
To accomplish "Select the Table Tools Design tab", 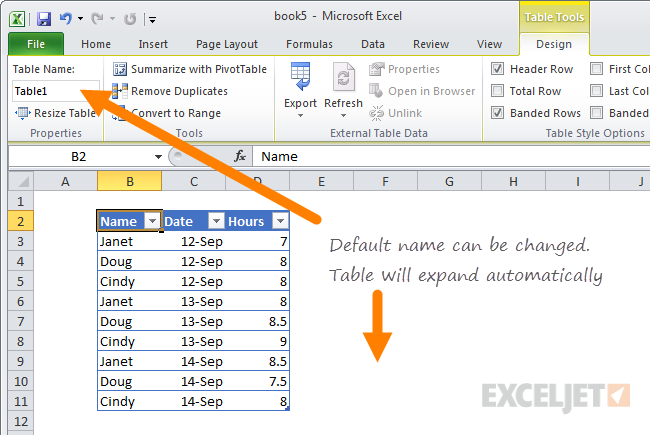I will 554,44.
